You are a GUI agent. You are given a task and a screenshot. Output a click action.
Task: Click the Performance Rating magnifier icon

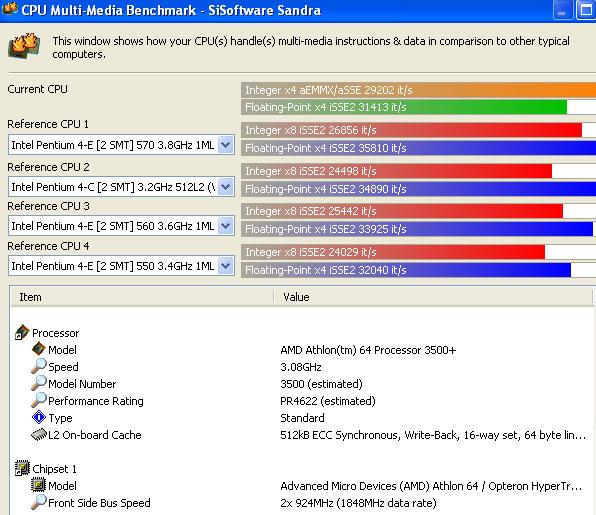click(39, 400)
